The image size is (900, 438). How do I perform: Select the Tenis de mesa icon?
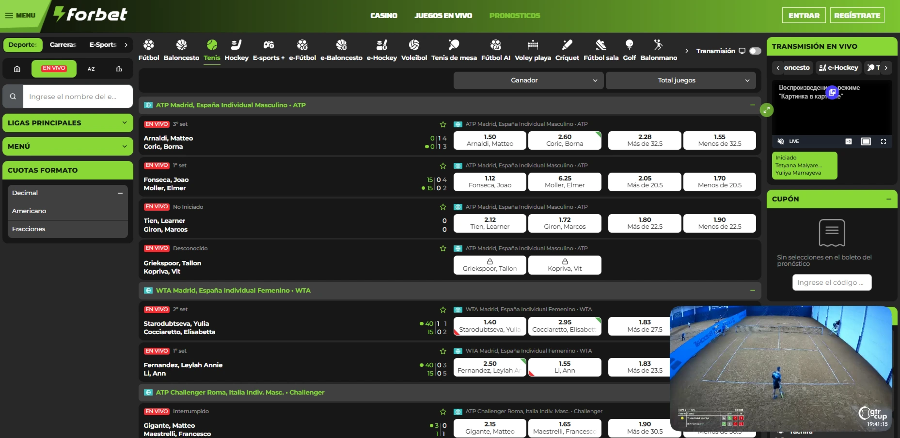tap(454, 50)
